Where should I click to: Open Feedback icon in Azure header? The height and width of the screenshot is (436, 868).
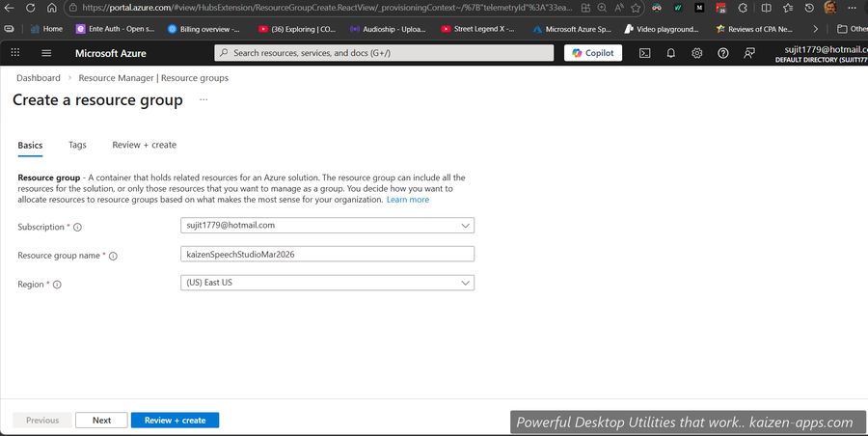click(x=749, y=53)
